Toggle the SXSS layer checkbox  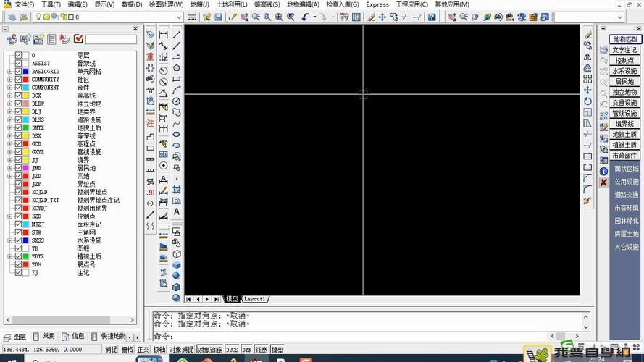pos(18,240)
